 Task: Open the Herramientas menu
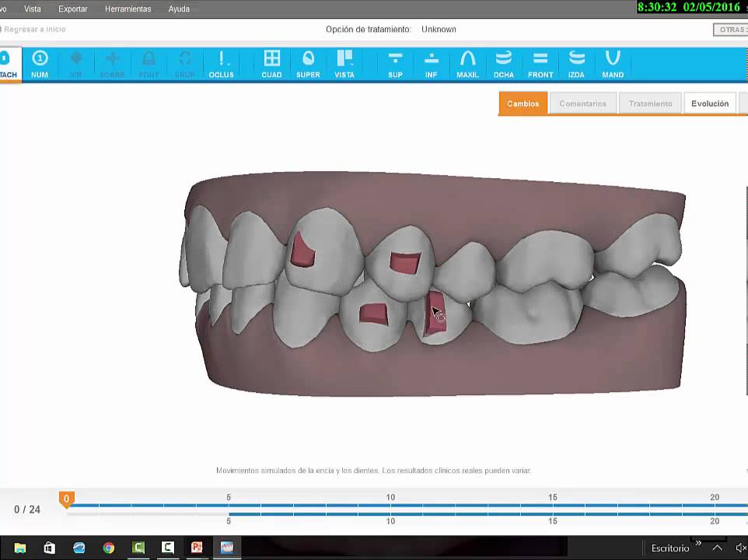click(128, 9)
